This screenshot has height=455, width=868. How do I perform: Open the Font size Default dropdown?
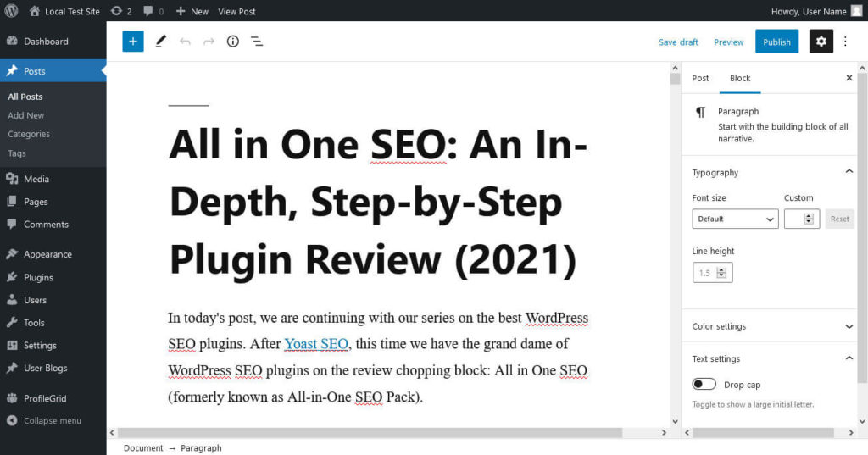tap(735, 219)
